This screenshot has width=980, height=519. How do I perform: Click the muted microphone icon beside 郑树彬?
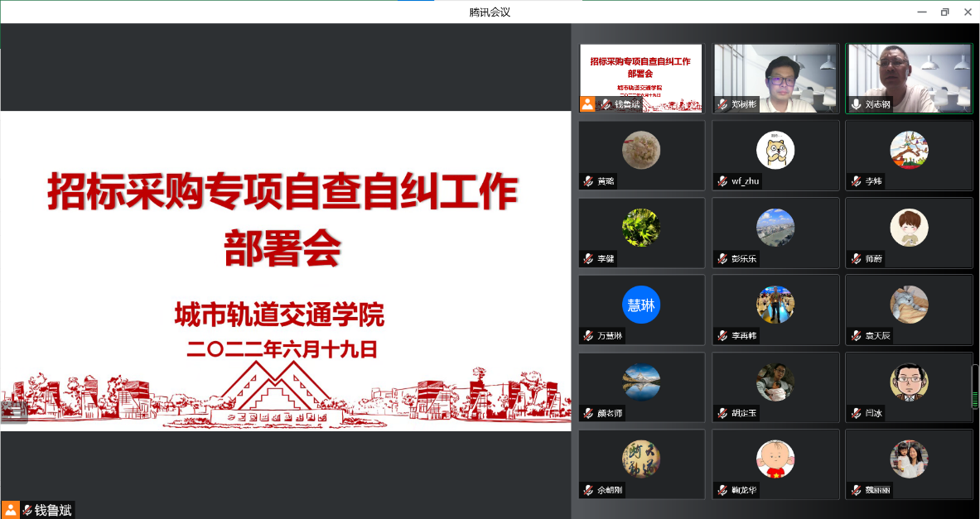(722, 104)
